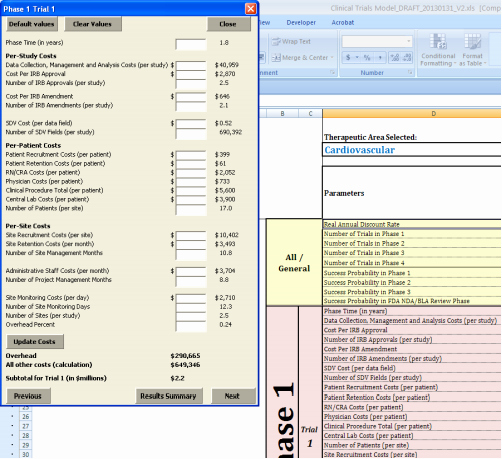
Task: Click Patient Retention Costs input box
Action: (191, 164)
